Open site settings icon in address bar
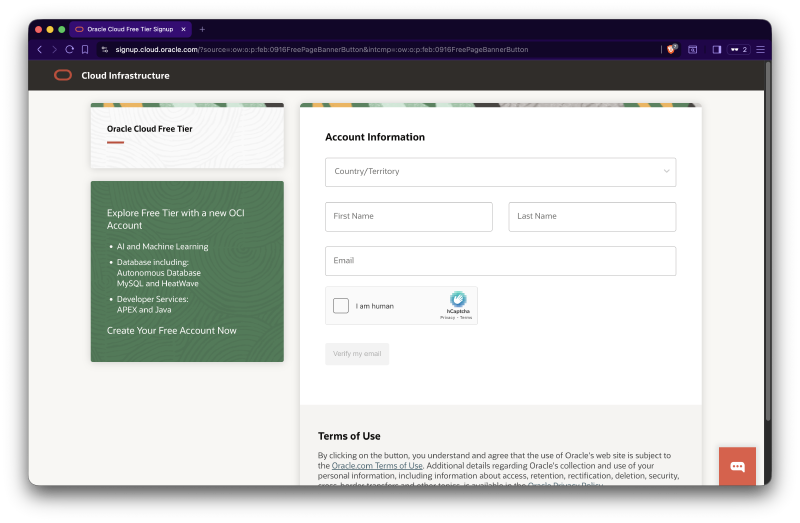The height and width of the screenshot is (523, 800). tap(105, 49)
